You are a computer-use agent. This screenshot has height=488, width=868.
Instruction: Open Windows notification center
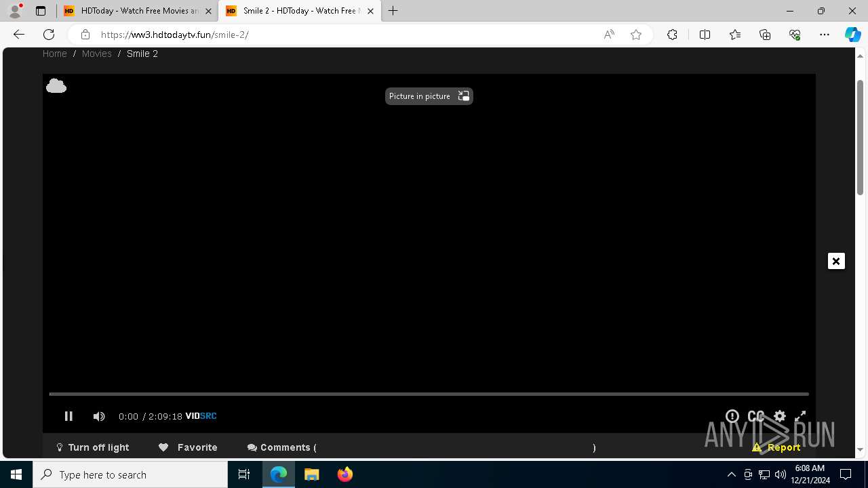pos(846,474)
